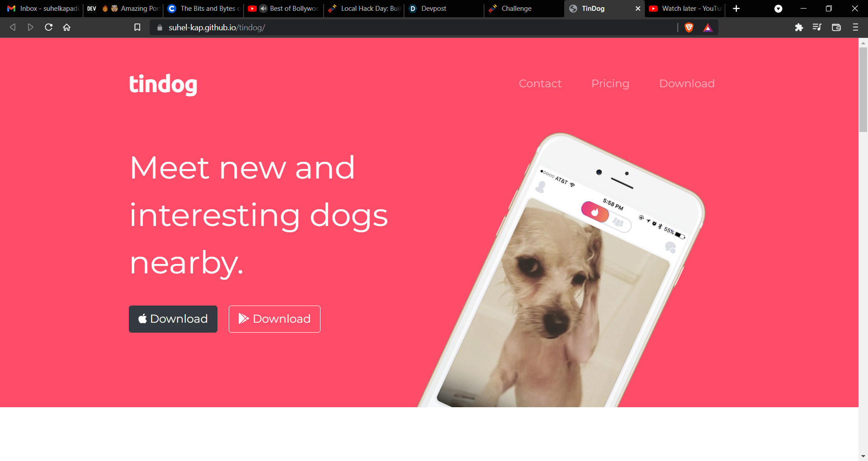This screenshot has height=461, width=868.
Task: Open the Contact navigation link
Action: 540,84
